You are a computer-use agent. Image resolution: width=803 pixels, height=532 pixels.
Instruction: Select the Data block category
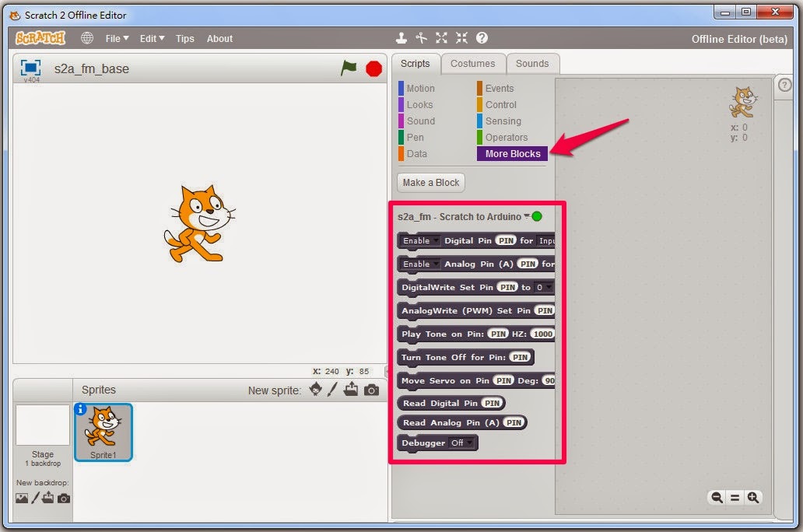pyautogui.click(x=416, y=153)
